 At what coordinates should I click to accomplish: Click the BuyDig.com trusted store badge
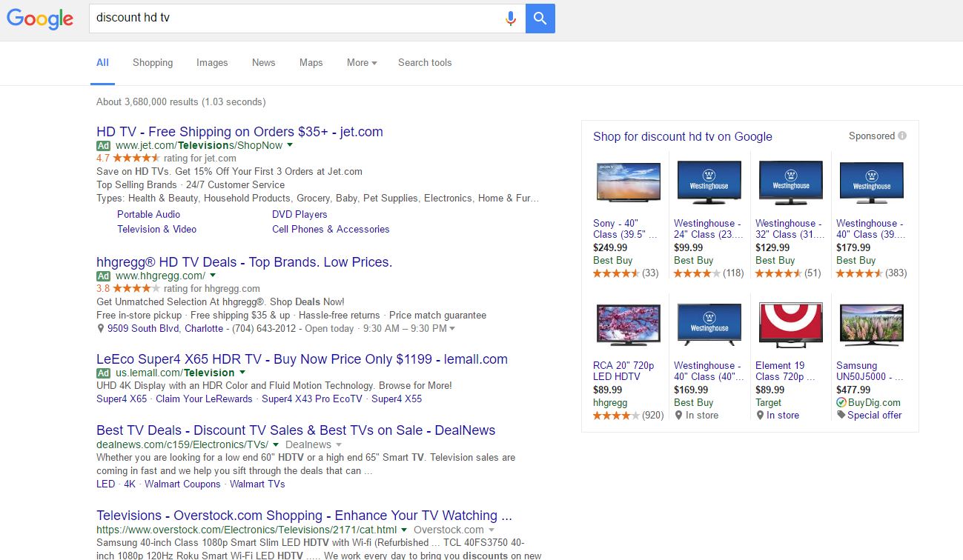[x=841, y=403]
